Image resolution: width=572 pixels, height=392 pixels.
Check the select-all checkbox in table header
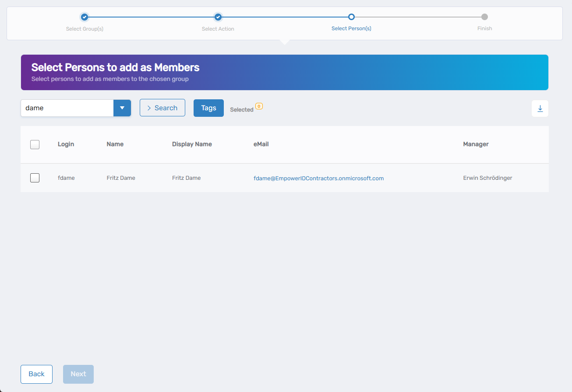click(35, 144)
